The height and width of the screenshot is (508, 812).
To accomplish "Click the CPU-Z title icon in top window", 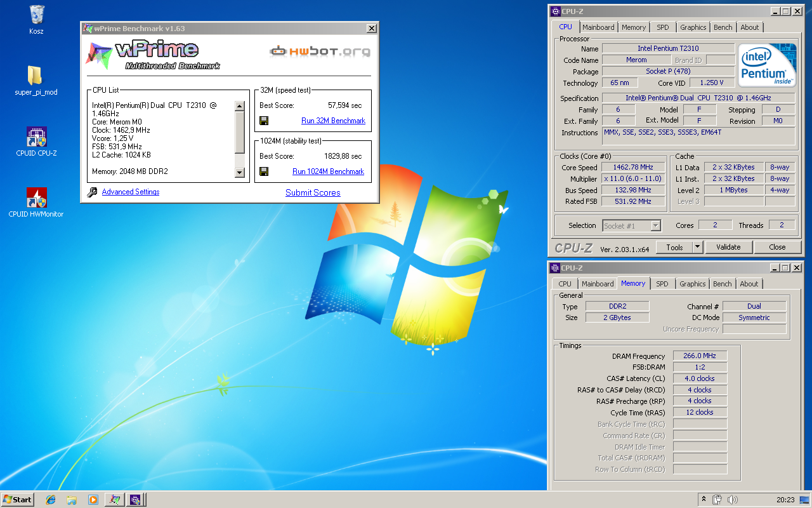I will [x=555, y=11].
